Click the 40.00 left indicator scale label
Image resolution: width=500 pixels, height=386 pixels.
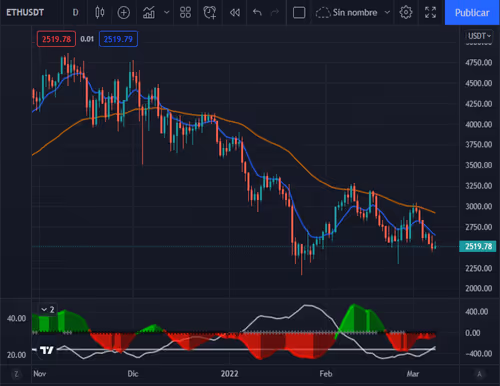[x=16, y=318]
